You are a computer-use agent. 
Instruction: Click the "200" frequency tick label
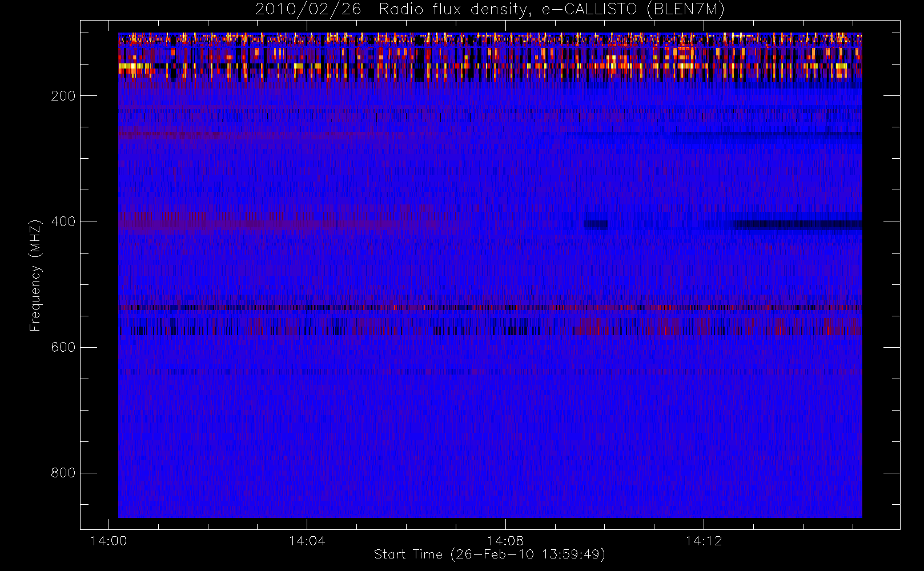(63, 96)
